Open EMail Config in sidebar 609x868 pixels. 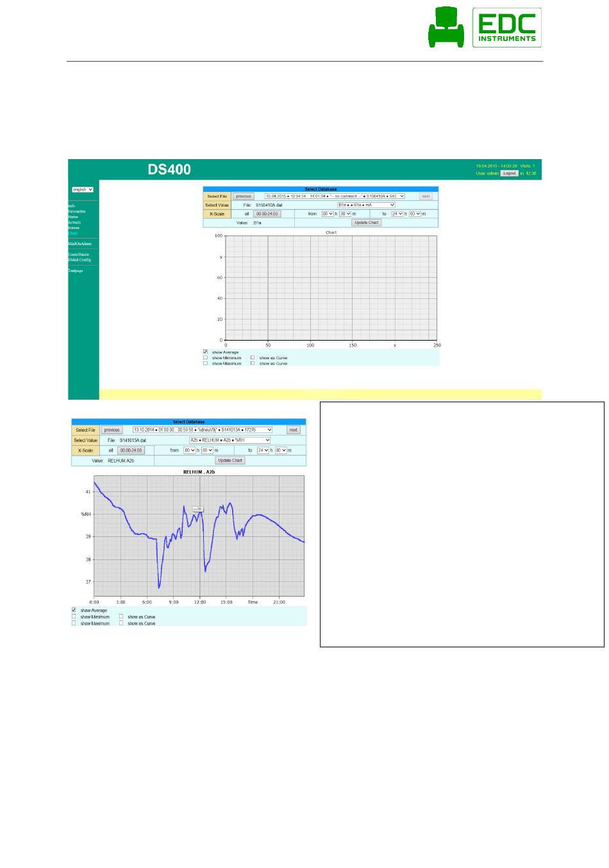click(79, 260)
